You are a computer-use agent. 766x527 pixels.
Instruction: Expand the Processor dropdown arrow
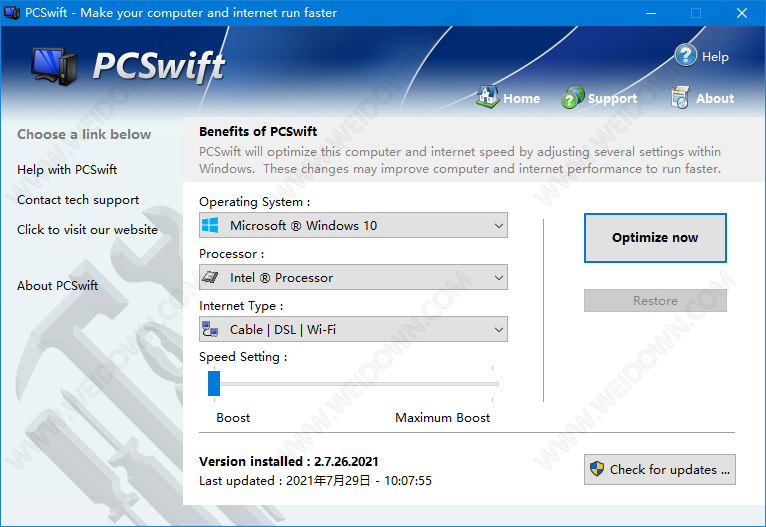coord(498,277)
